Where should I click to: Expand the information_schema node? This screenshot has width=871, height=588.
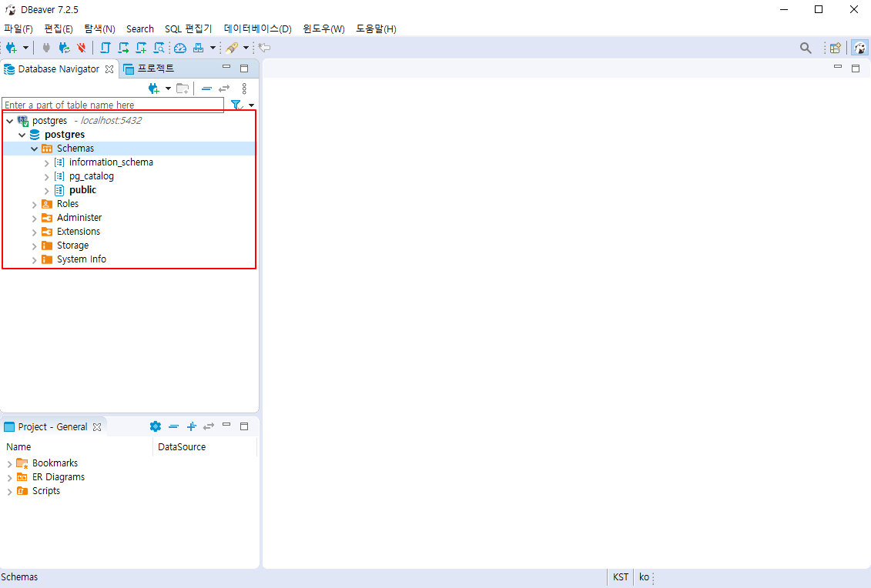(47, 162)
